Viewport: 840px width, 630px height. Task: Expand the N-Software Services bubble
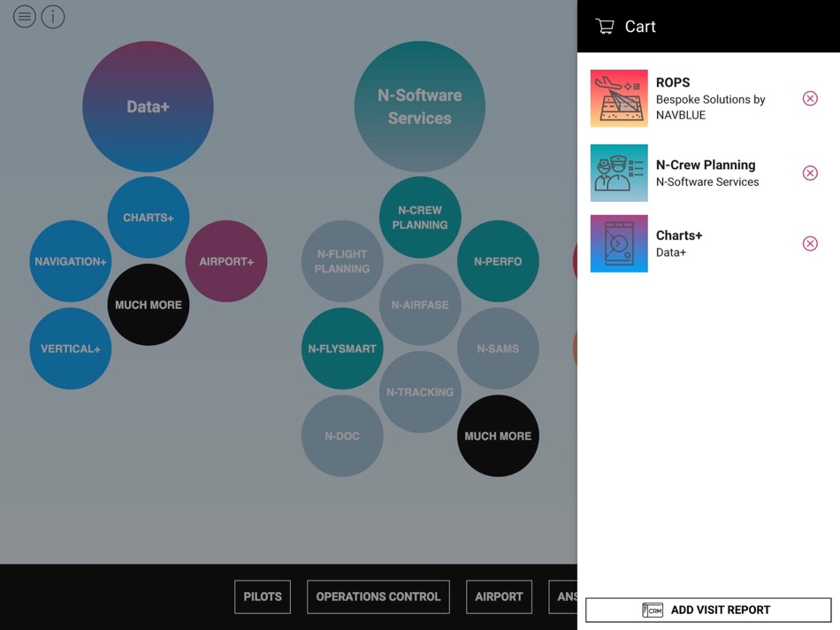click(419, 107)
